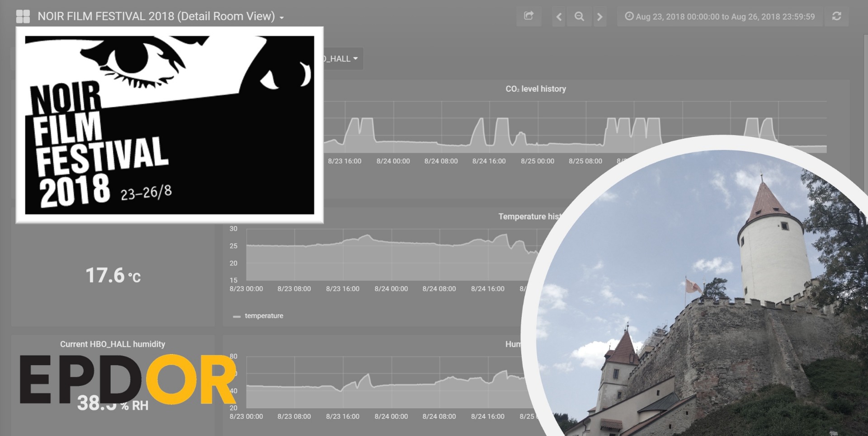The width and height of the screenshot is (868, 436).
Task: Refresh the dashboard
Action: pos(836,17)
